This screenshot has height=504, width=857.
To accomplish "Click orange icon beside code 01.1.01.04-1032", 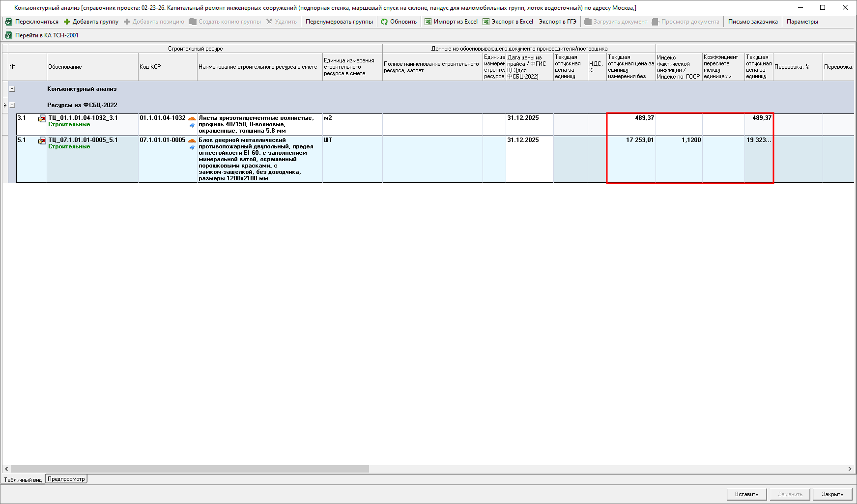I will tap(192, 118).
